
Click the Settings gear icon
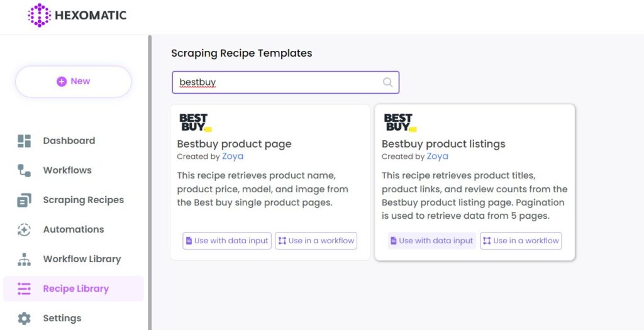[x=25, y=319]
